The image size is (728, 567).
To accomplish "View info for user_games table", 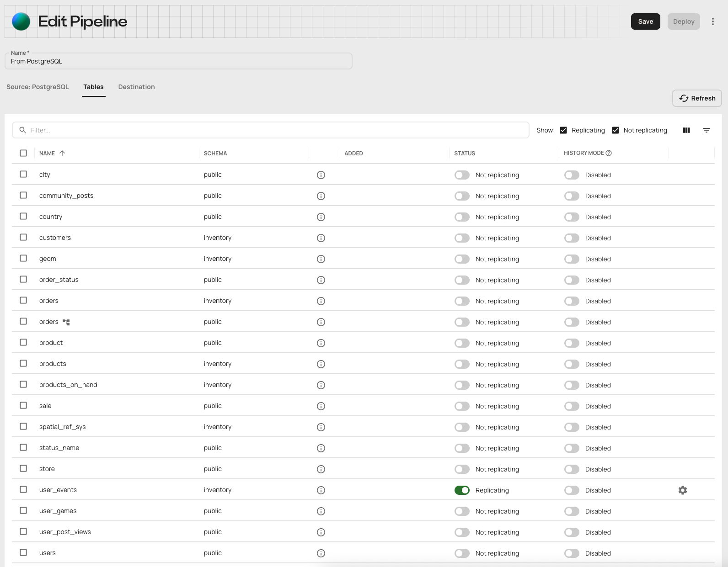I will pos(321,511).
